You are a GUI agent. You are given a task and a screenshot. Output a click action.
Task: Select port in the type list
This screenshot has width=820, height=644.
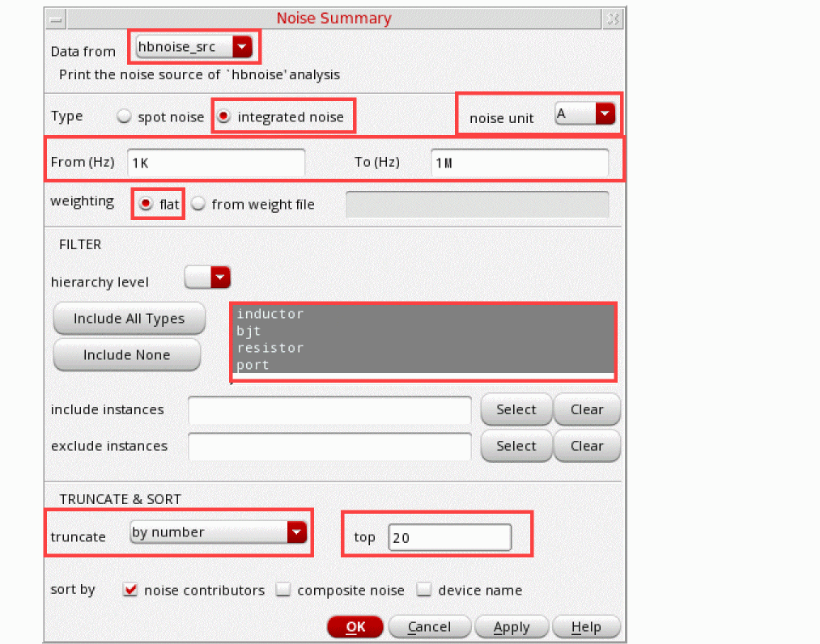pyautogui.click(x=423, y=365)
